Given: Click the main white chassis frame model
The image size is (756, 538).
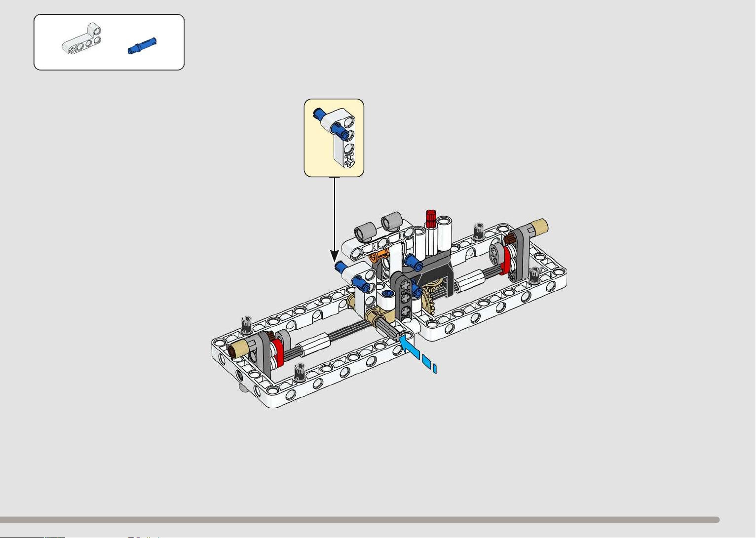Looking at the screenshot, I should point(389,308).
